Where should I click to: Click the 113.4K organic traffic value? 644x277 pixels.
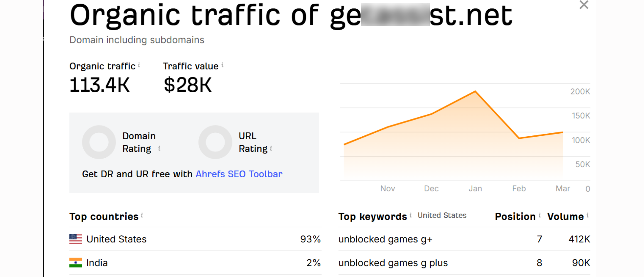[x=100, y=85]
